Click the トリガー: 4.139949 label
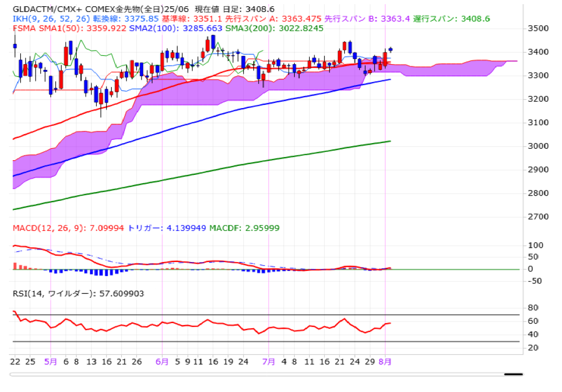This screenshot has height=392, width=562. [167, 228]
